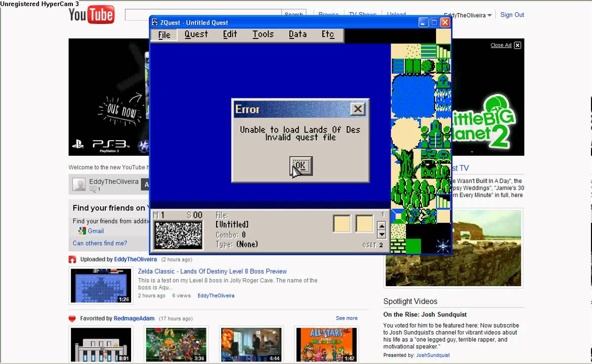Image resolution: width=592 pixels, height=364 pixels.
Task: Open the All Stars 1:42 video thumbnail
Action: [x=326, y=344]
